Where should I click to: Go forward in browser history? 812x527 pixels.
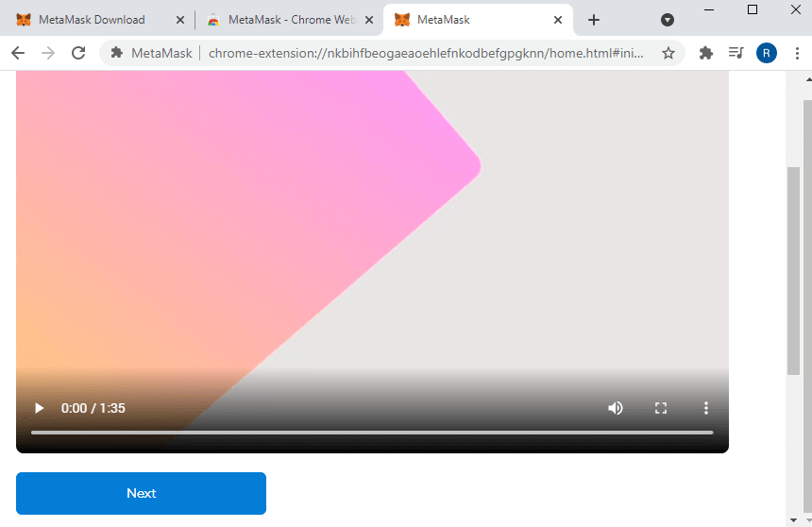point(48,53)
